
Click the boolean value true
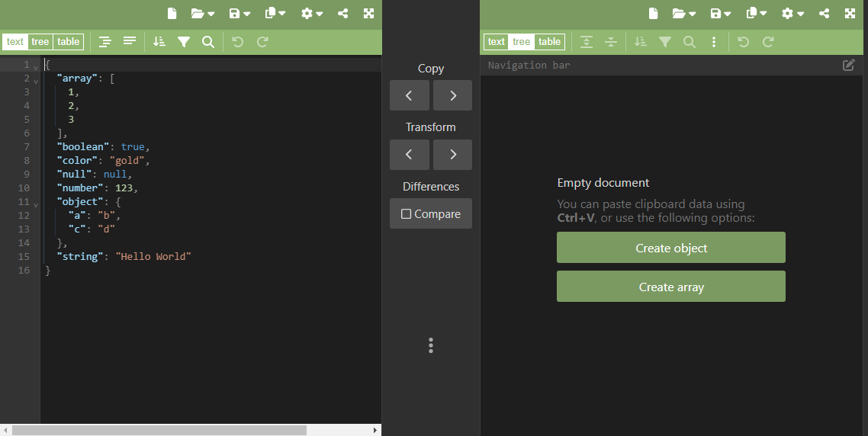pos(133,146)
